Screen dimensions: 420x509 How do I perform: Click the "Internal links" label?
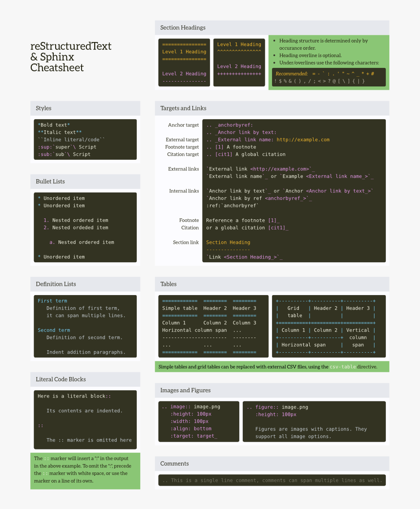[x=184, y=191]
